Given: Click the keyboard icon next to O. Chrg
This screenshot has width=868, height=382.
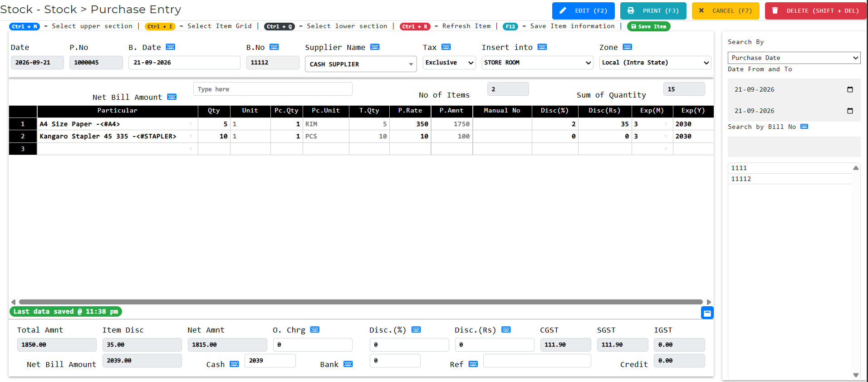Looking at the screenshot, I should [315, 330].
